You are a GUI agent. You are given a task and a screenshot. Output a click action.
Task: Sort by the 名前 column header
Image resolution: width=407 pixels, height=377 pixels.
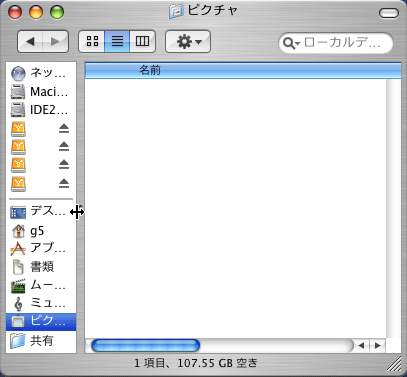[243, 70]
